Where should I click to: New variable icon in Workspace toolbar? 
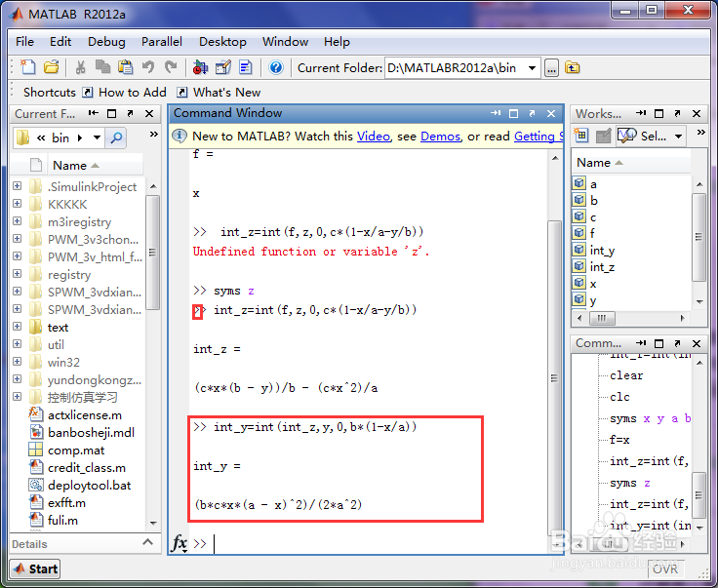click(581, 136)
